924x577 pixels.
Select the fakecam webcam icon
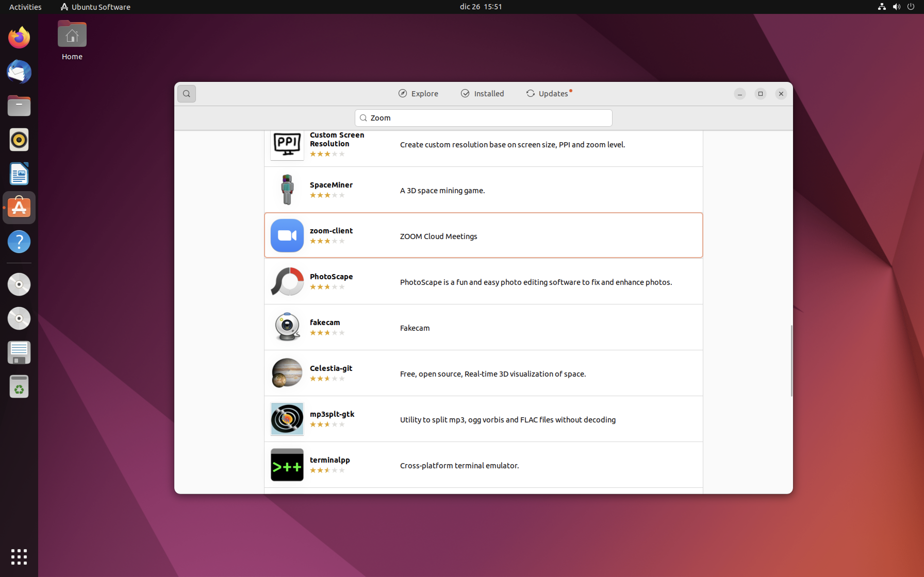(287, 327)
